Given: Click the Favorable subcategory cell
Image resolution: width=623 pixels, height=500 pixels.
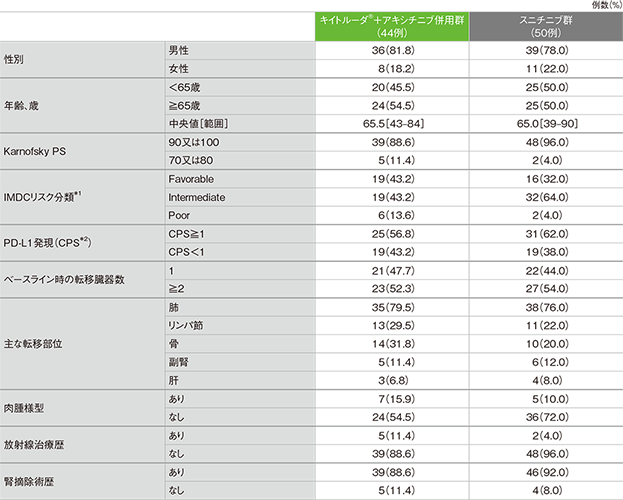Looking at the screenshot, I should [194, 180].
